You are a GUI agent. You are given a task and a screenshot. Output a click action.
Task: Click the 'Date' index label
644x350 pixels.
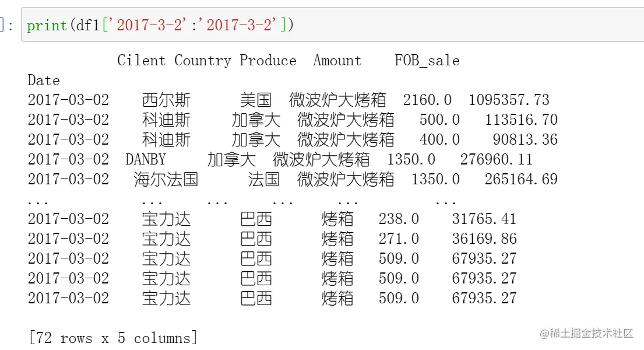44,80
